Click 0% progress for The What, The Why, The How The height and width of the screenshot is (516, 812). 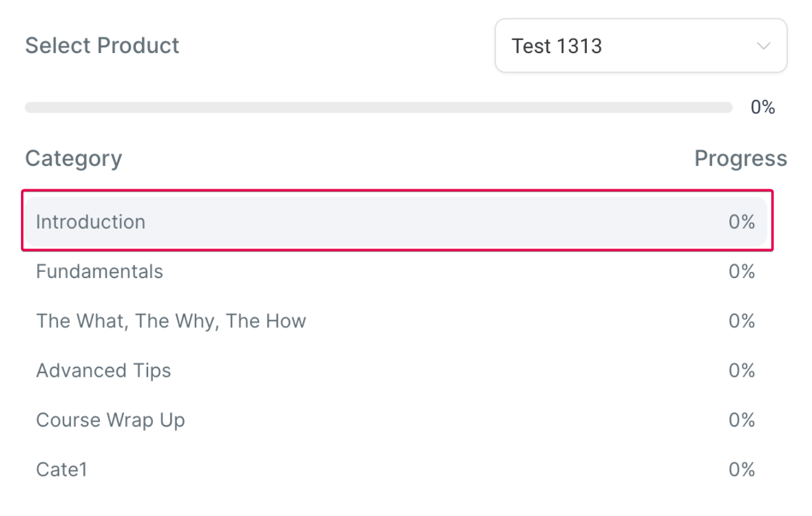pos(742,321)
